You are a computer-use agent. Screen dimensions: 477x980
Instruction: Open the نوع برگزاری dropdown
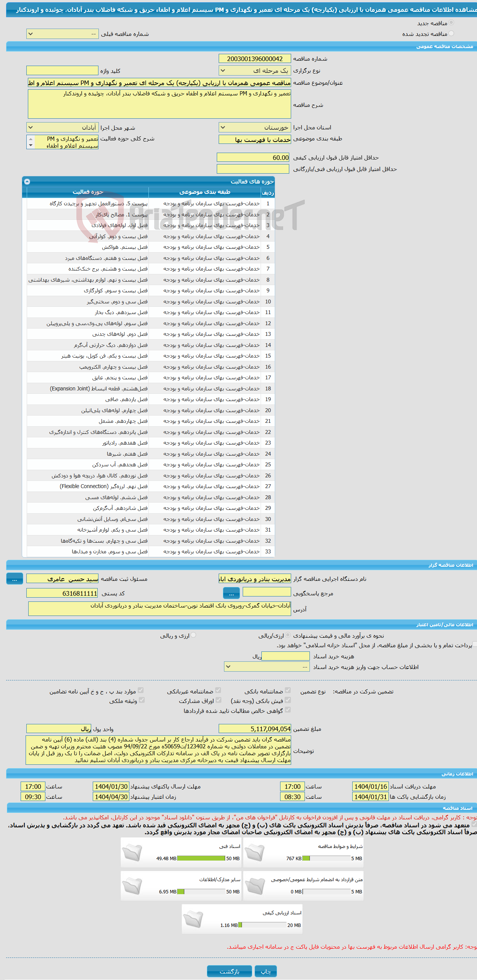[255, 71]
